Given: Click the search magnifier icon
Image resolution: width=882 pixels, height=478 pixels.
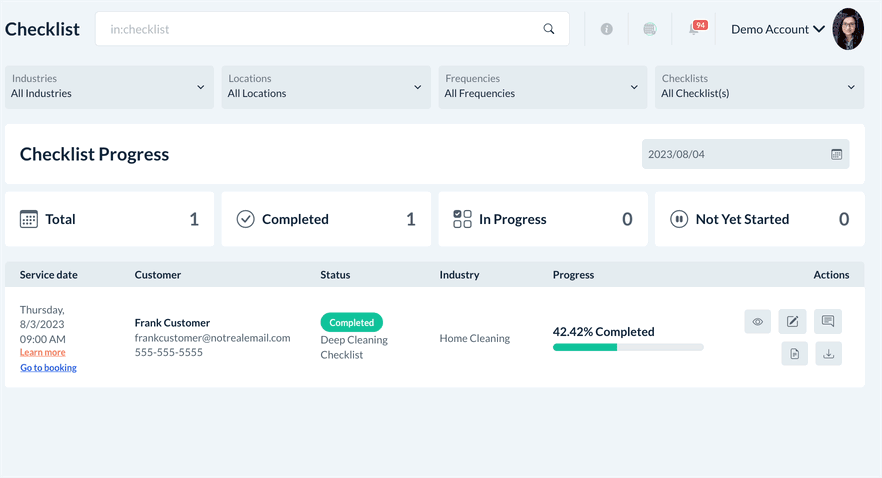Looking at the screenshot, I should (548, 29).
